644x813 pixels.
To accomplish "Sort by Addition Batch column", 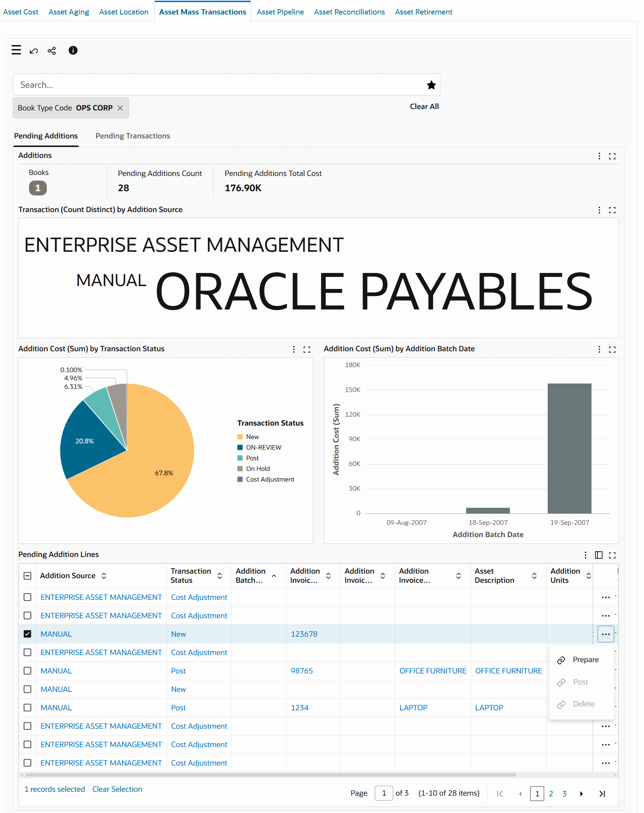I will pyautogui.click(x=274, y=576).
